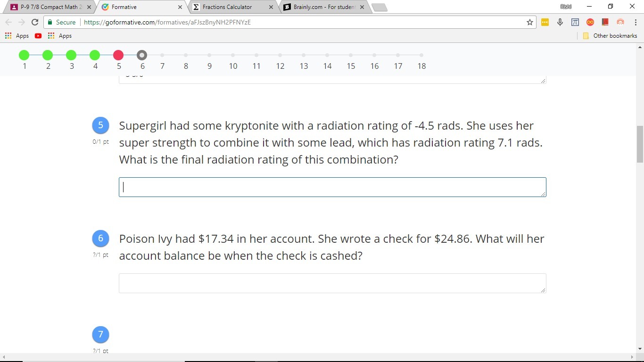
Task: Jump to question 7 in progress bar
Action: [162, 56]
